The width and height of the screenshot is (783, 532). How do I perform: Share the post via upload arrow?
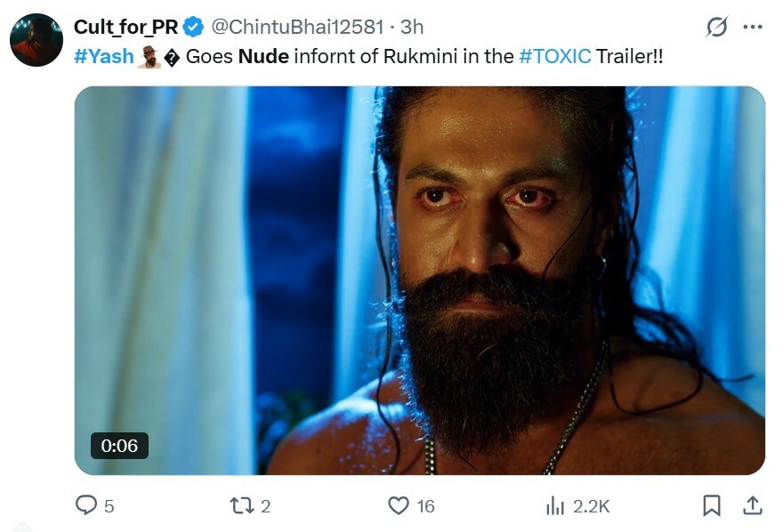pos(753,505)
